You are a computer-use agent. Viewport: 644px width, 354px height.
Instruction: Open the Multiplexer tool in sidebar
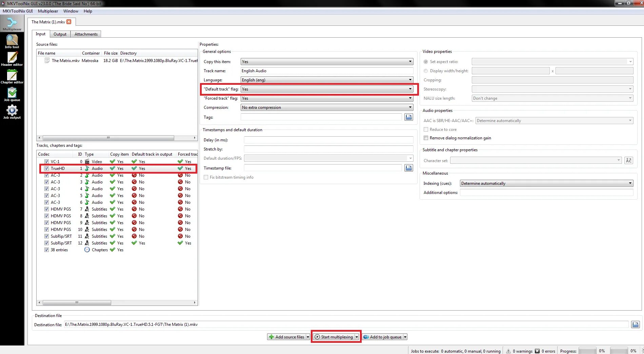pyautogui.click(x=12, y=24)
